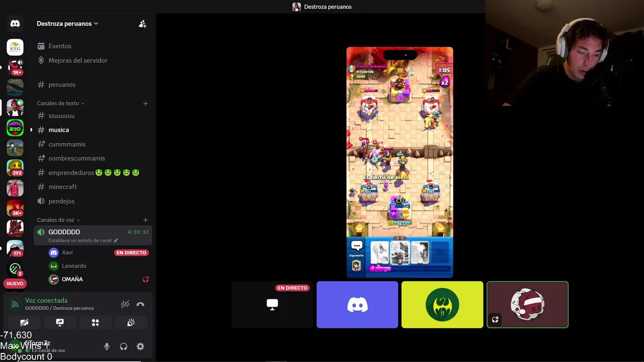Open the soundboard icon
Screen dimensions: 644x362
[131, 323]
